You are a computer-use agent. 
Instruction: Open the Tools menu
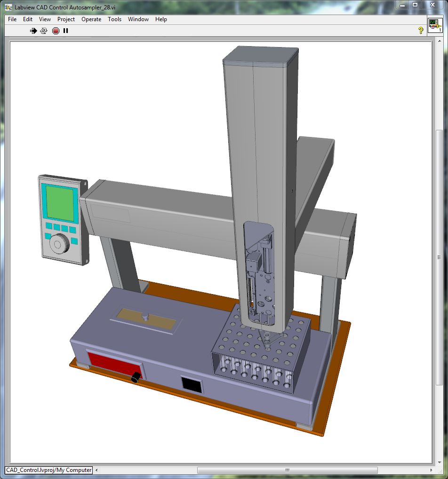pos(114,19)
